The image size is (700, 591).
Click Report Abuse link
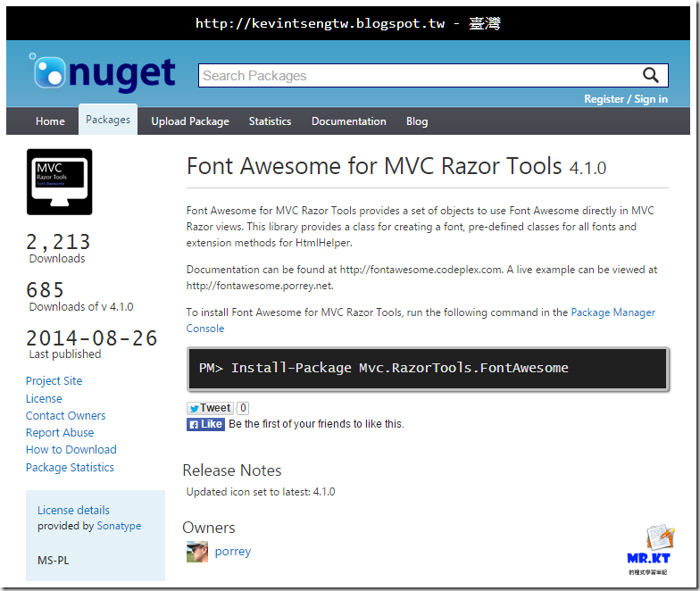[x=60, y=432]
